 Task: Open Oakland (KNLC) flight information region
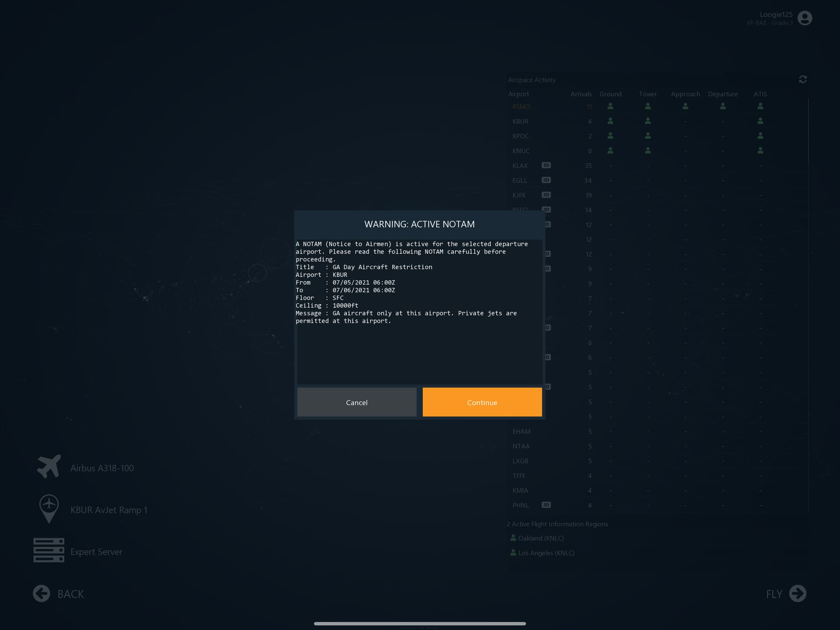(540, 538)
